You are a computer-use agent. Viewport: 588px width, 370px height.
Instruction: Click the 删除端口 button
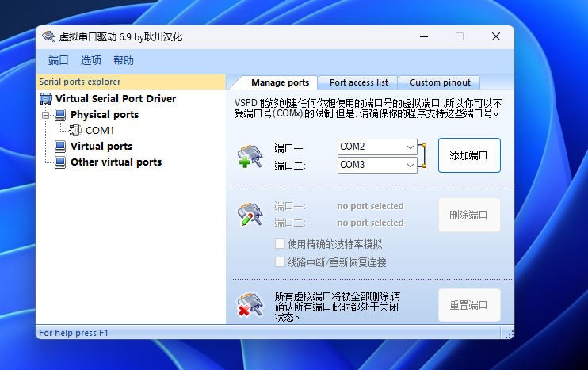tap(469, 215)
